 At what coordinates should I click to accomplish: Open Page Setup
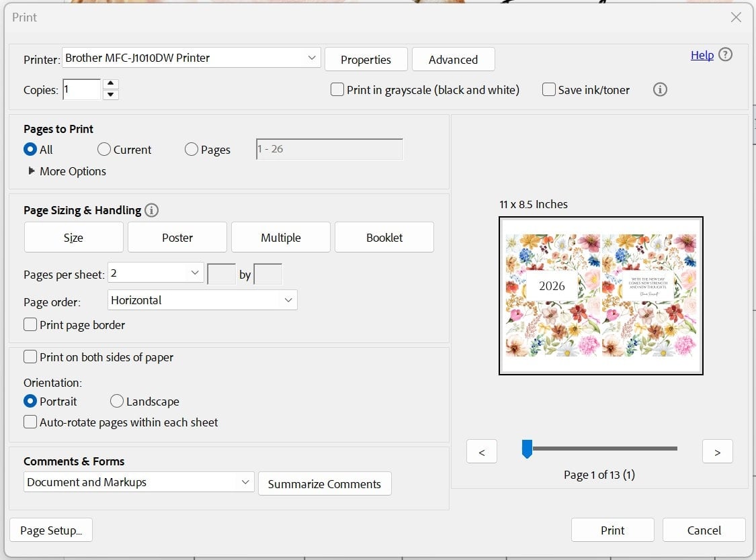(51, 530)
